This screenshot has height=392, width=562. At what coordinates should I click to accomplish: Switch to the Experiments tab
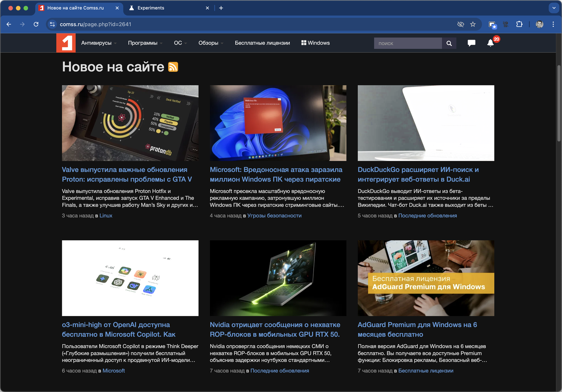(169, 8)
